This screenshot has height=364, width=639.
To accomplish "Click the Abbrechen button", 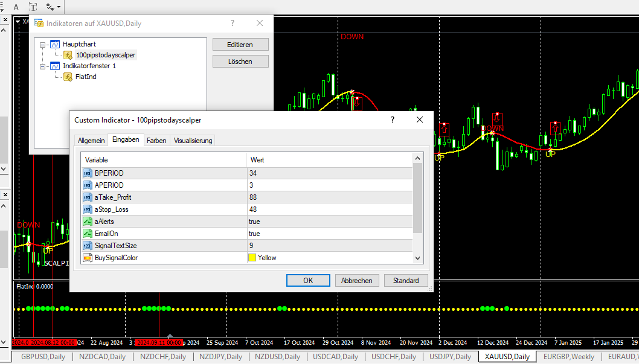I will pyautogui.click(x=357, y=281).
